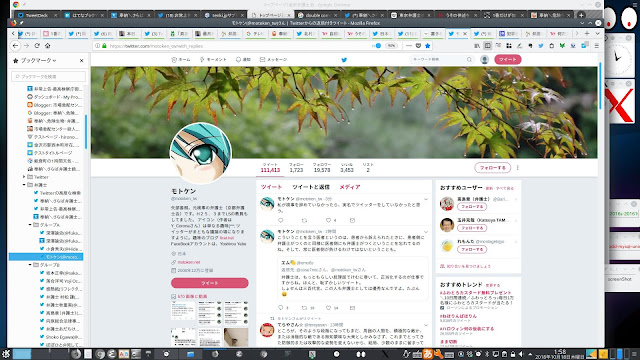Screen dimensions: 640x360
Task: Click search magnifier icon on Twitter
Action: [469, 60]
